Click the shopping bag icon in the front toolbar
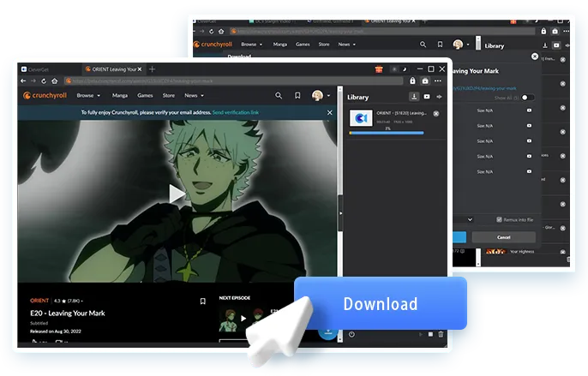588x376 pixels. pos(425,81)
